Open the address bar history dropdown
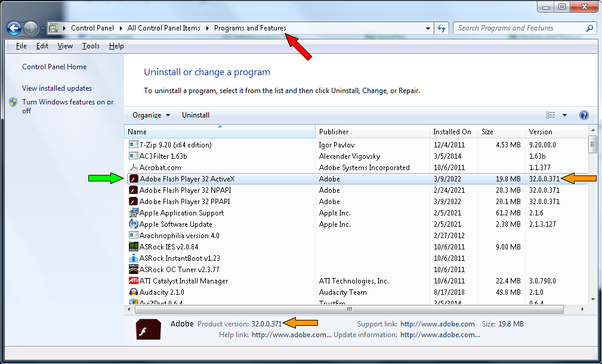This screenshot has width=602, height=364. [x=428, y=29]
